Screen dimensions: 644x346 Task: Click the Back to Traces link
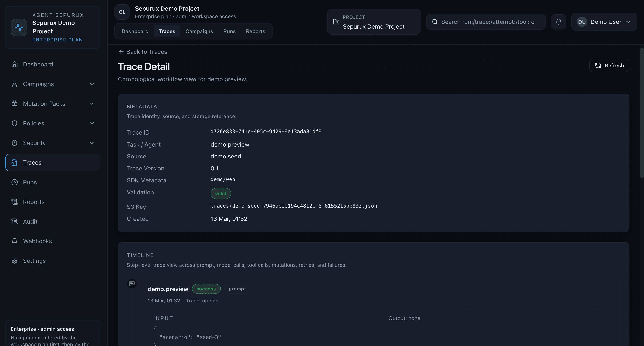click(143, 52)
